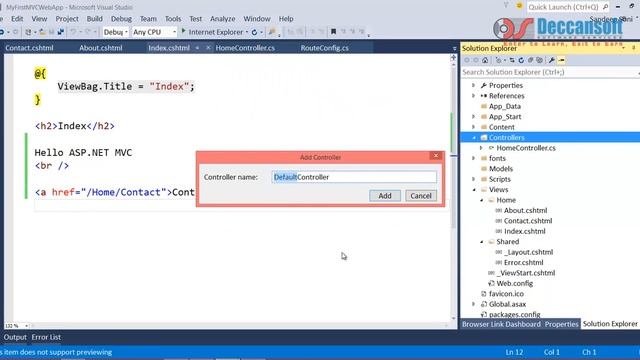Toggle Show All Files in Solution Explorer
640x360 pixels.
pos(539,60)
